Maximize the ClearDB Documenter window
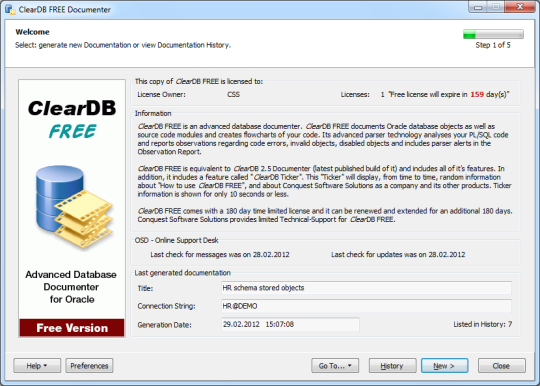This screenshot has height=386, width=540. (x=496, y=7)
